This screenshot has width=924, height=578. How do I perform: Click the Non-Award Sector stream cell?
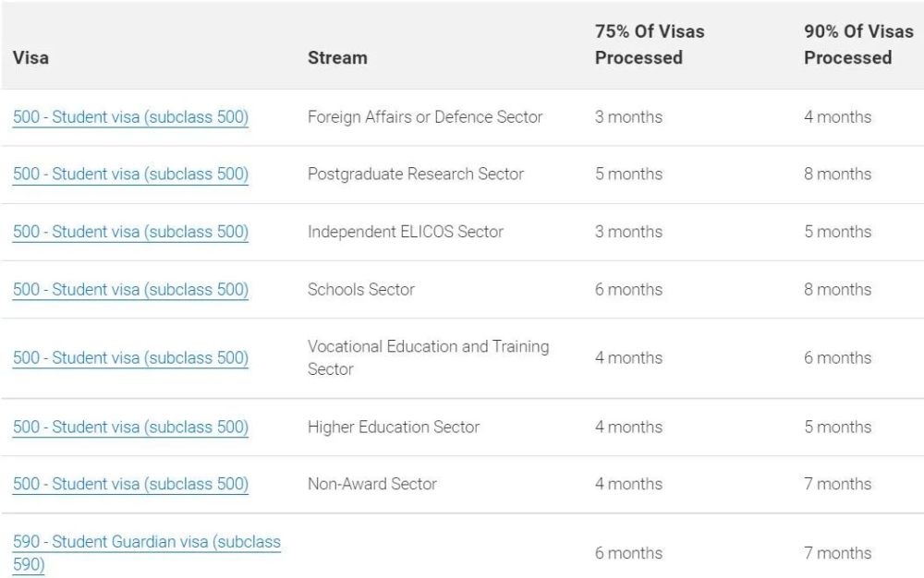[x=371, y=484]
